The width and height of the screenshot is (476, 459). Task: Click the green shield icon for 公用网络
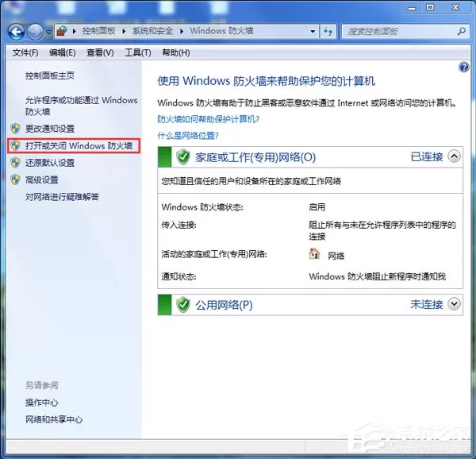click(x=183, y=305)
